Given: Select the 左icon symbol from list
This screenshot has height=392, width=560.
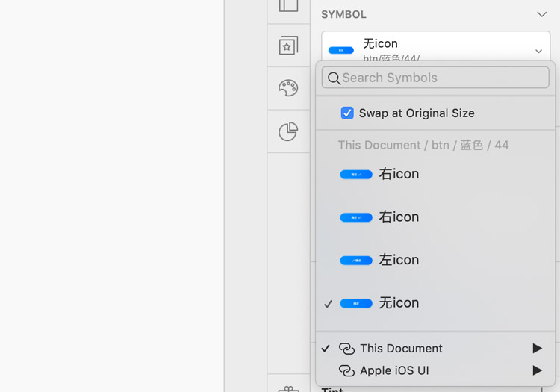Looking at the screenshot, I should (399, 260).
